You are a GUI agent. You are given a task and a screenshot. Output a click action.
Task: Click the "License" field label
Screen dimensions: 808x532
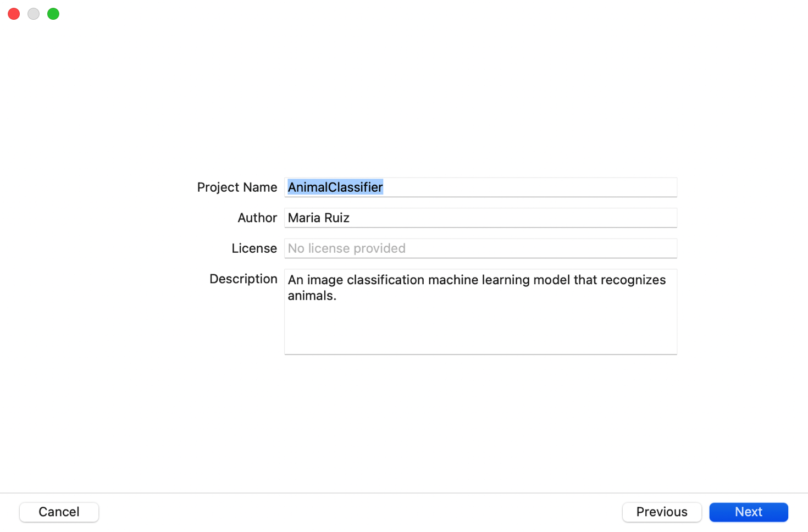click(x=254, y=248)
